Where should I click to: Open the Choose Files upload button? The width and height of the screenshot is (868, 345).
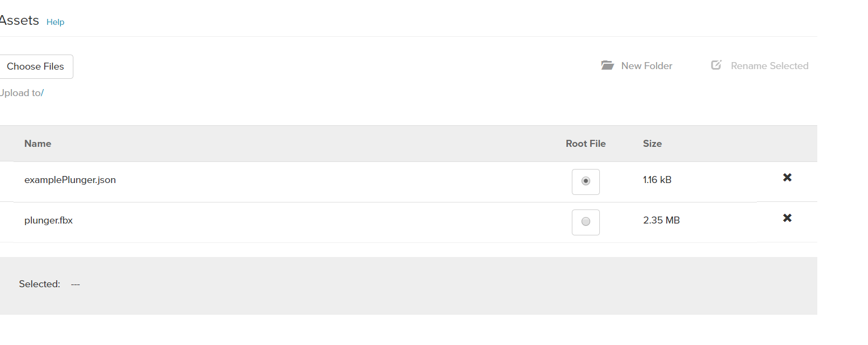pos(36,66)
